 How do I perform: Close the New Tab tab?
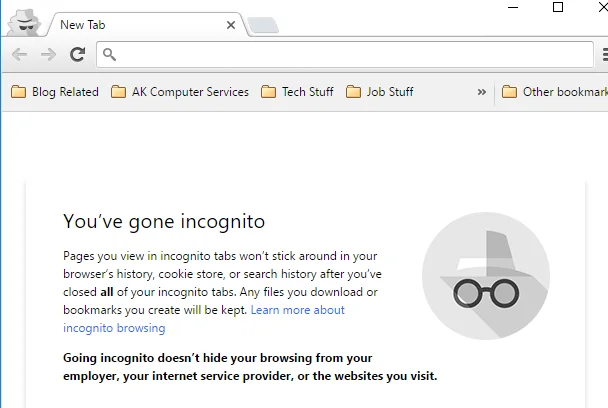pos(231,24)
